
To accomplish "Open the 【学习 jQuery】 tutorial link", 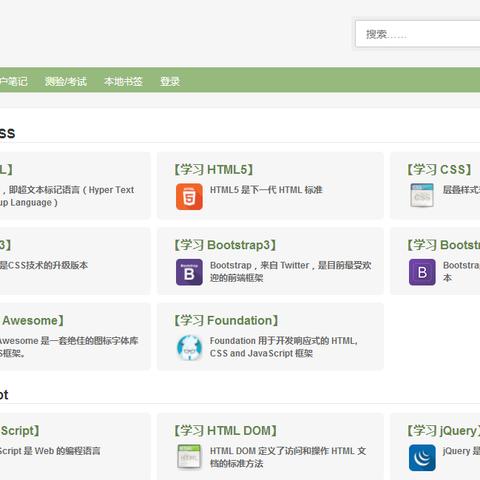I will tap(443, 431).
